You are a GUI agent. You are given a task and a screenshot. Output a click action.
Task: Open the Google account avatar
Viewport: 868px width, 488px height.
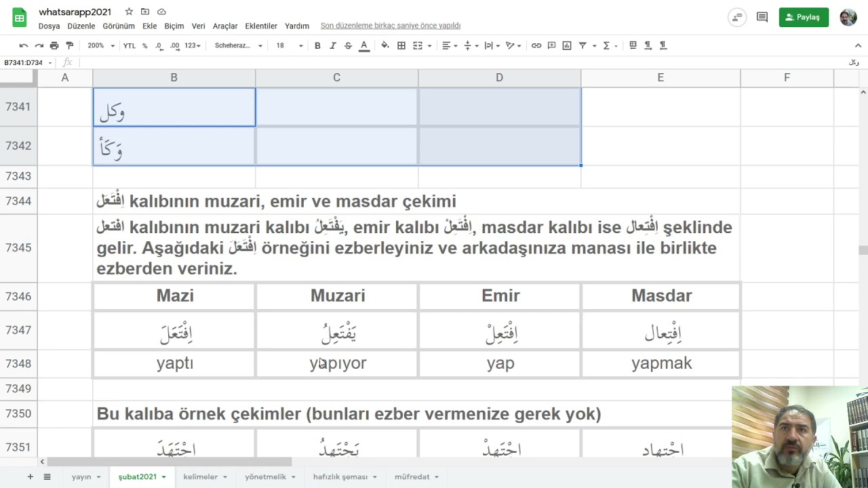[x=848, y=17]
